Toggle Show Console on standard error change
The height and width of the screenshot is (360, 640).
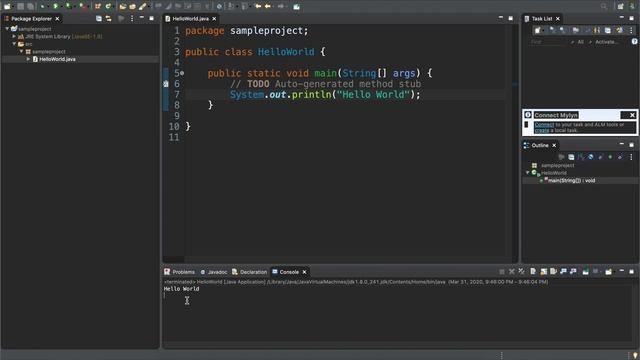[573, 272]
